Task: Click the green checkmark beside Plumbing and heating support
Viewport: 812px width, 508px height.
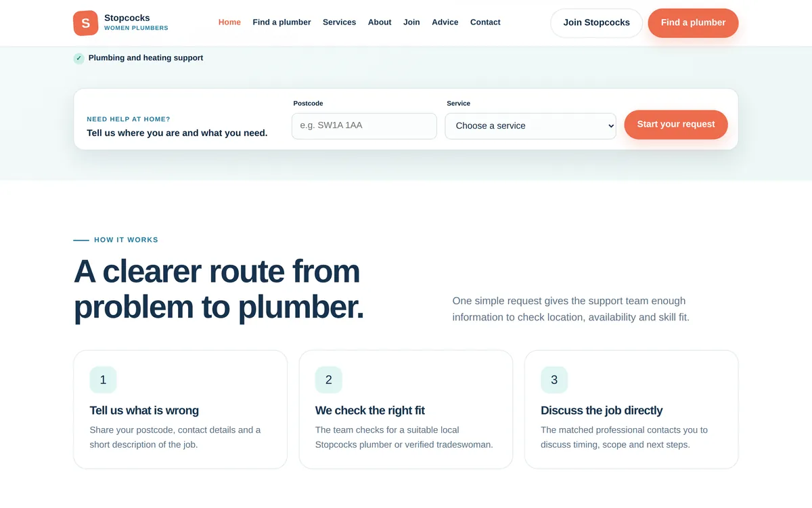Action: pyautogui.click(x=78, y=58)
